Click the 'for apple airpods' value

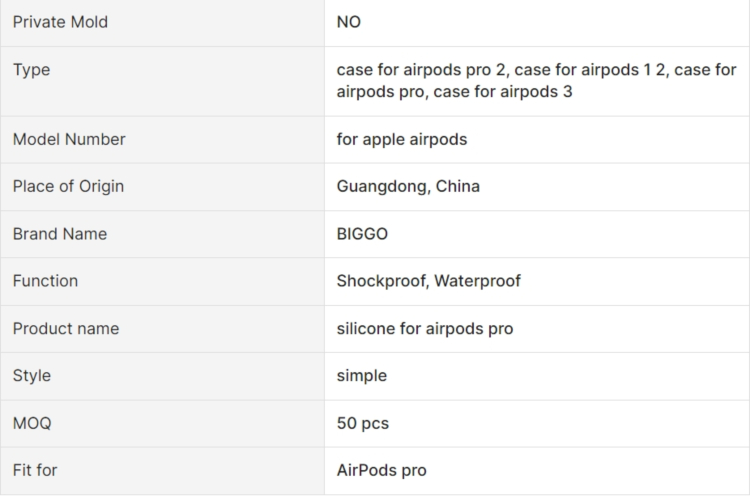tap(402, 139)
